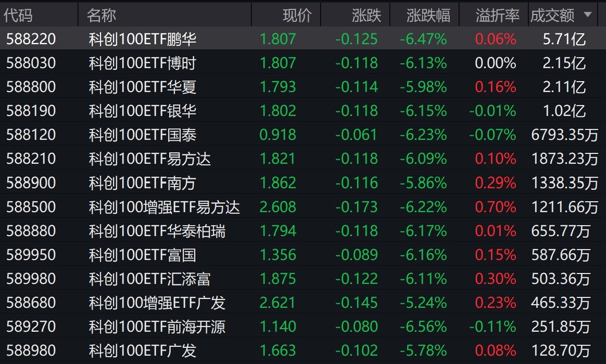606x364 pixels.
Task: Select the 科创100ETF鹏华 row
Action: pyautogui.click(x=303, y=39)
